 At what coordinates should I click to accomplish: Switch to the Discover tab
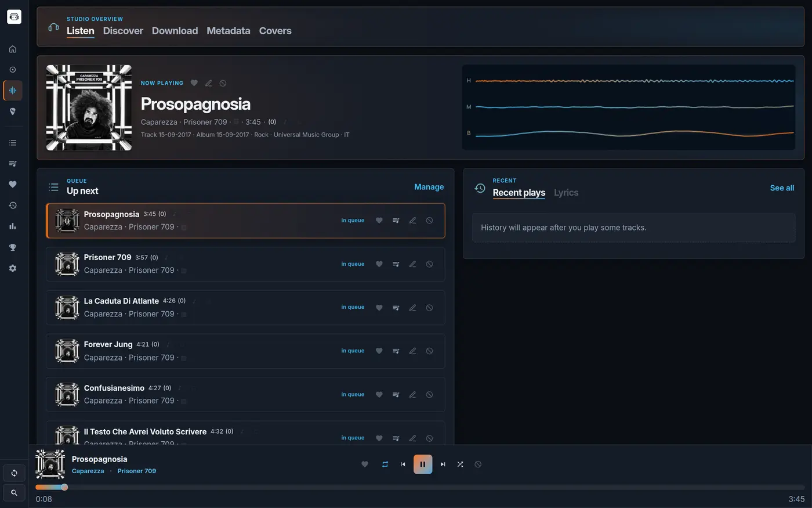point(123,31)
